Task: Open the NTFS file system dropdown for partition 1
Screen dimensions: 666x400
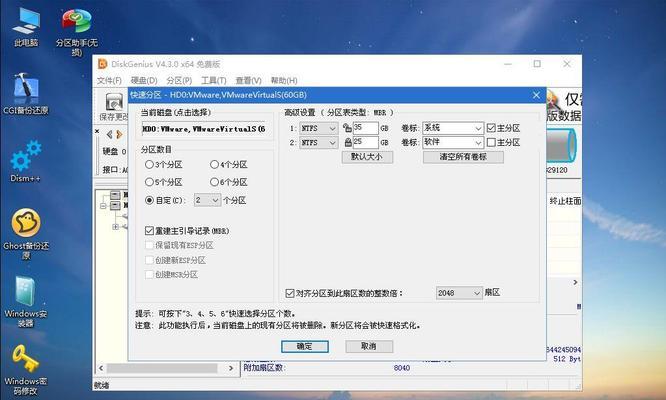Action: point(318,128)
